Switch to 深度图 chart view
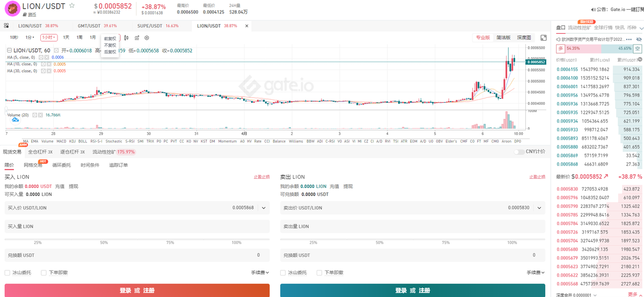Screen dimensions: 644x297 [x=524, y=38]
